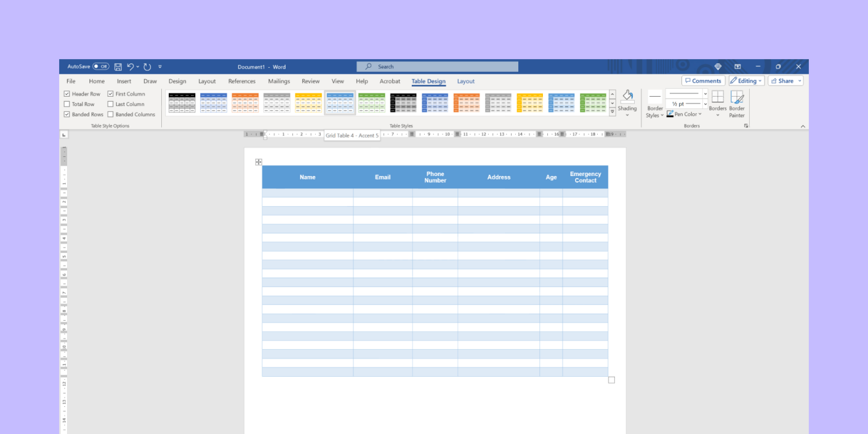Viewport: 868px width, 434px height.
Task: Disable the Header Row option
Action: (x=66, y=94)
